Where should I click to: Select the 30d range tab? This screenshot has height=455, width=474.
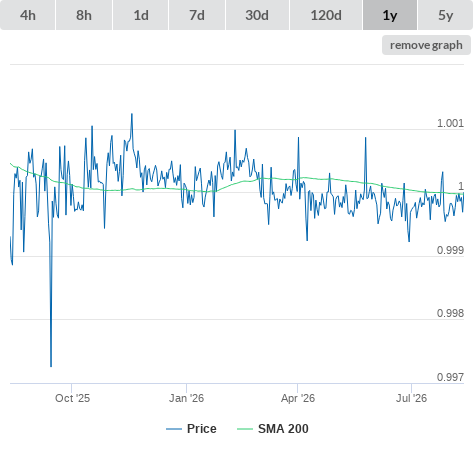[257, 15]
